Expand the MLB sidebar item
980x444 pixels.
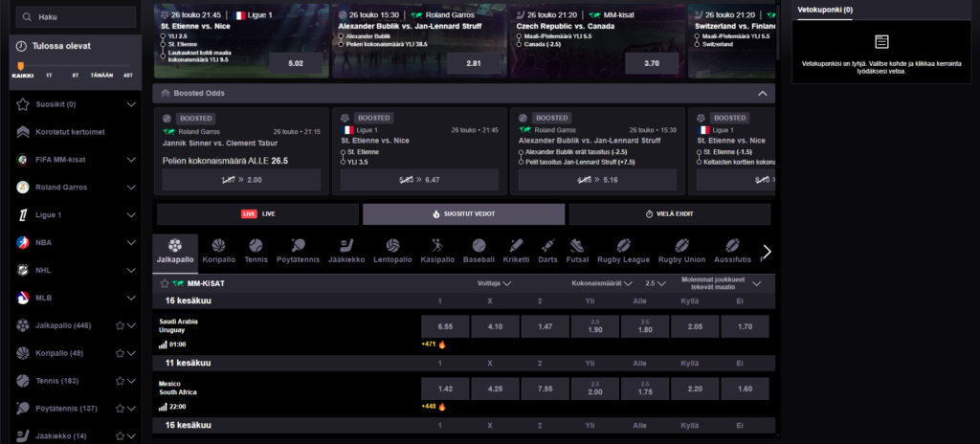coord(131,298)
